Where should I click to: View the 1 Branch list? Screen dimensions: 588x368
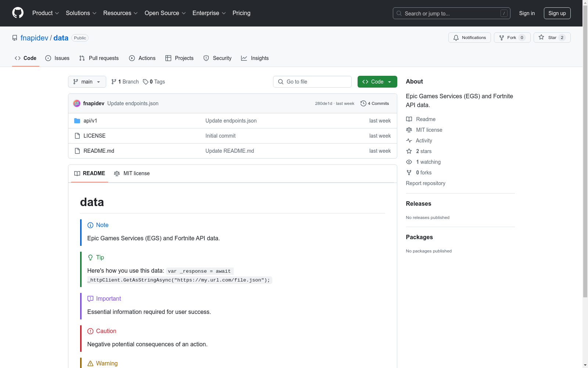click(x=125, y=82)
